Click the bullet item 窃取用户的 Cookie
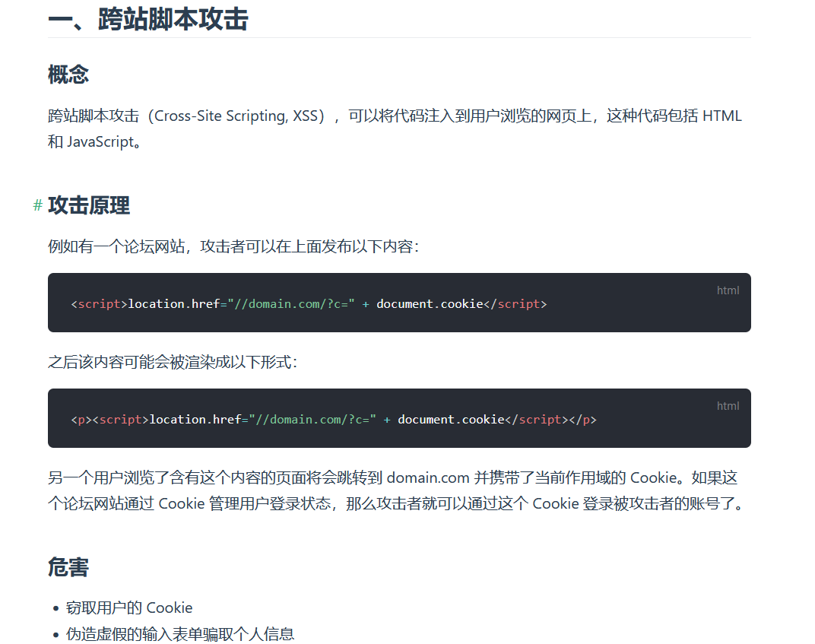 pos(129,608)
